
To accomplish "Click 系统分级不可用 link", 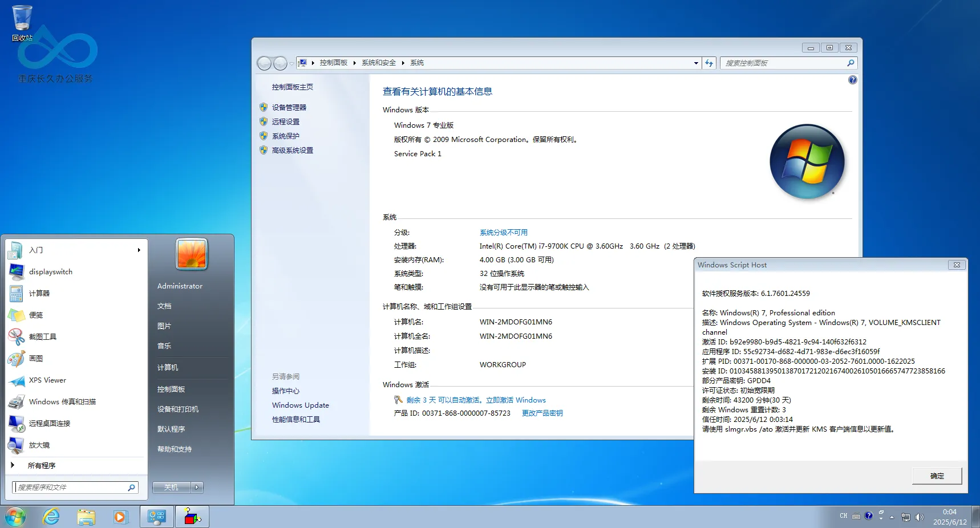I will coord(504,233).
